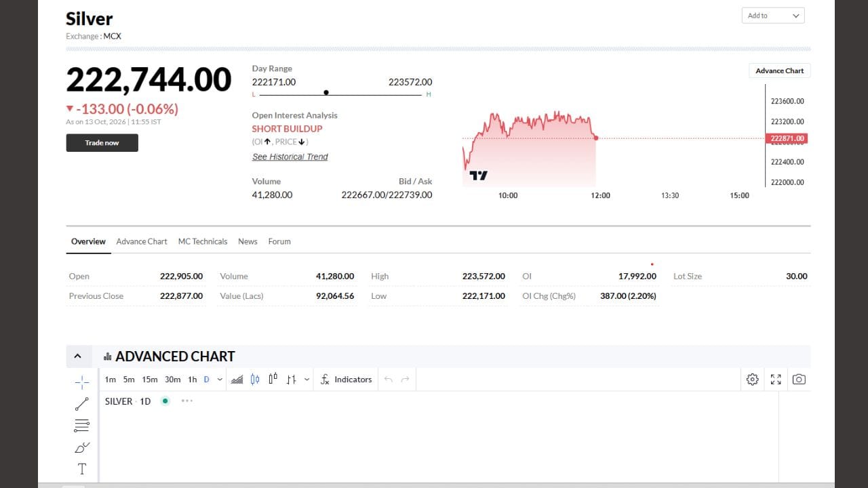Switch to the Overview tab
Screen dimensions: 868x488
point(88,241)
